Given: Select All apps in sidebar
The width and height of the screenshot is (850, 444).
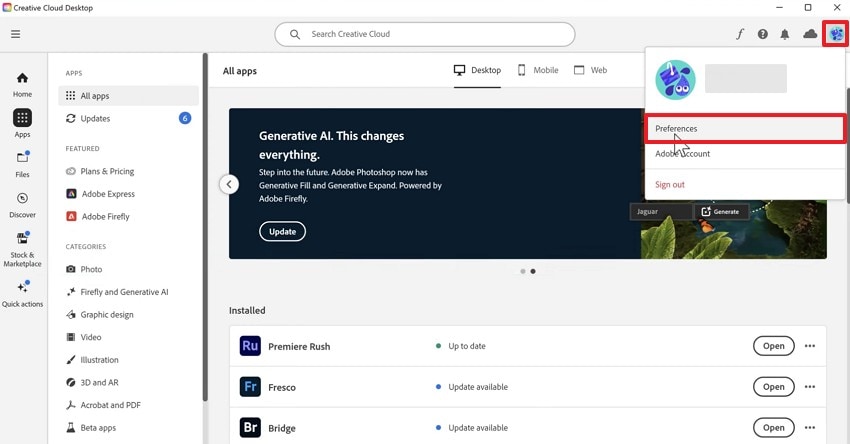Looking at the screenshot, I should tap(128, 95).
